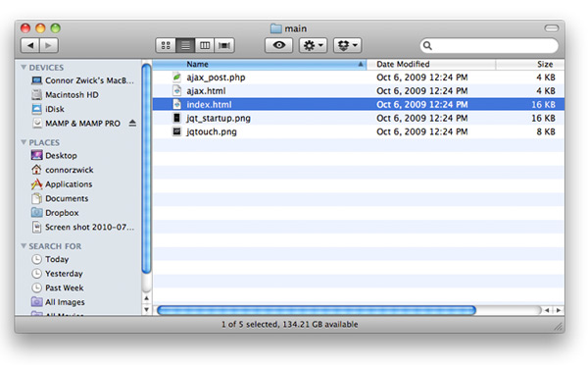Collapse the PLACES section
This screenshot has height=365, width=588.
point(24,142)
